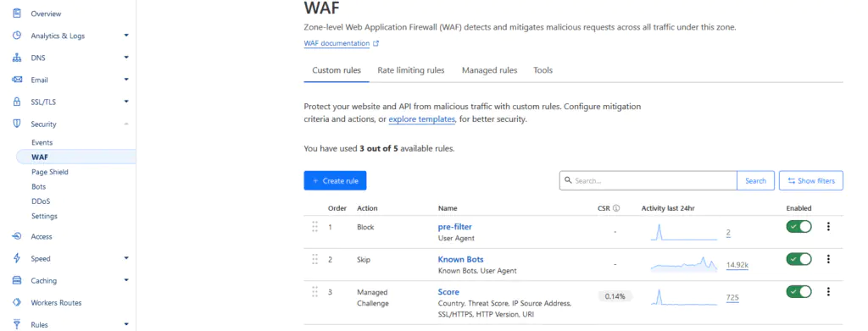This screenshot has width=868, height=331.
Task: Click the Speed lightning bolt icon
Action: [17, 258]
